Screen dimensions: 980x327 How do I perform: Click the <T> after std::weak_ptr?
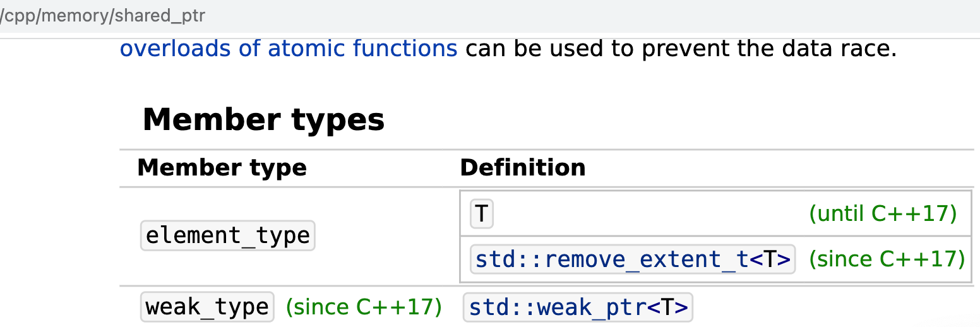(667, 307)
